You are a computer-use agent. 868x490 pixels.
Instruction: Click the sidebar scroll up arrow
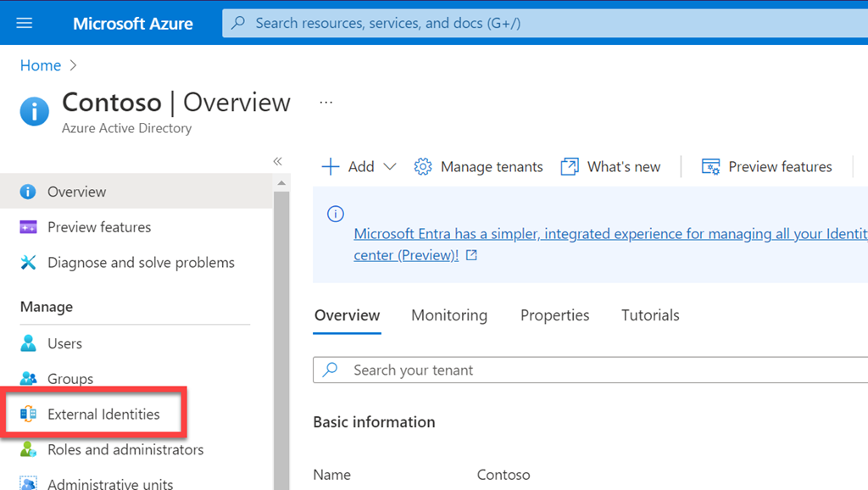pos(281,183)
